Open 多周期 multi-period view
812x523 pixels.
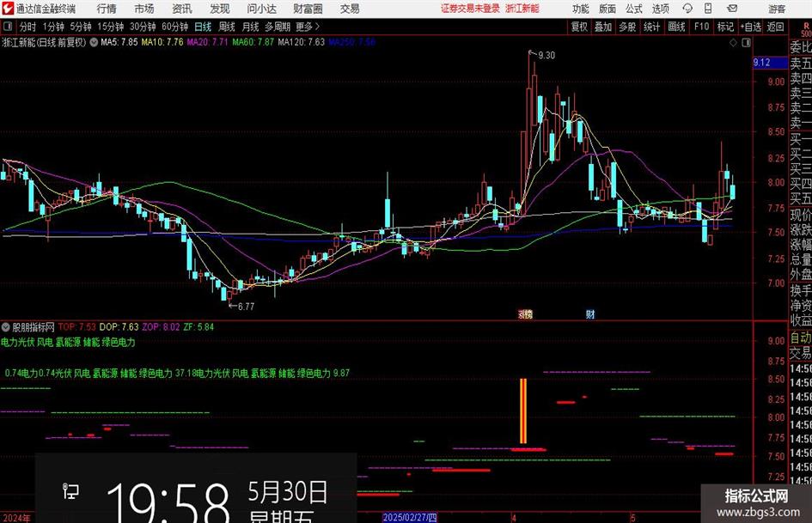point(278,27)
